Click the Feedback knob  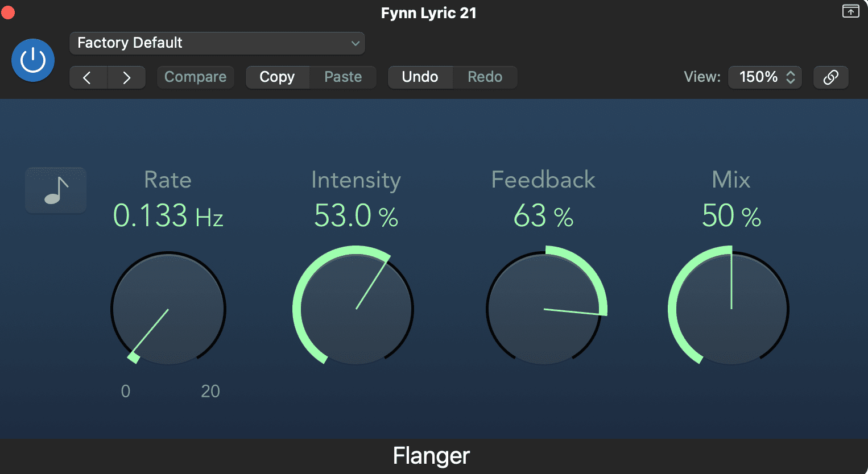tap(544, 309)
